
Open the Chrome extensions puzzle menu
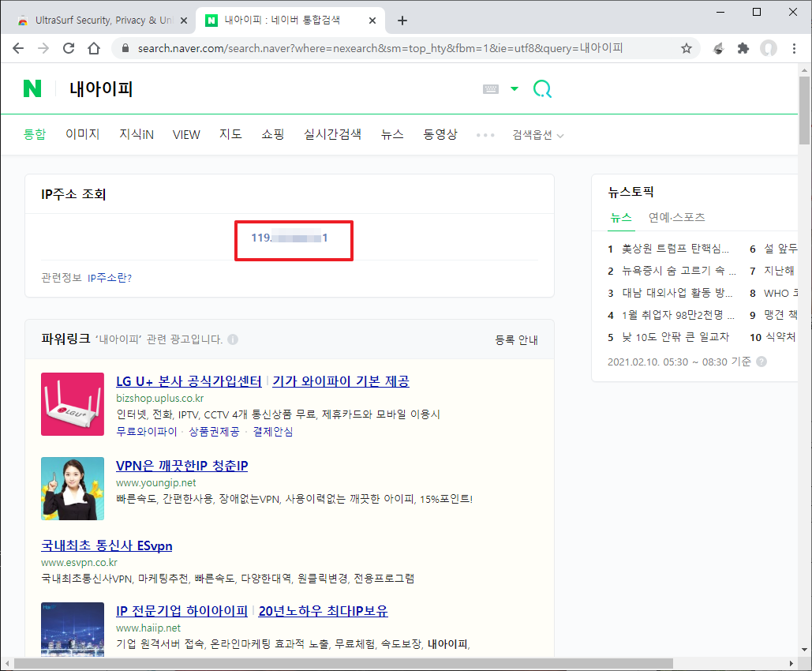click(743, 49)
